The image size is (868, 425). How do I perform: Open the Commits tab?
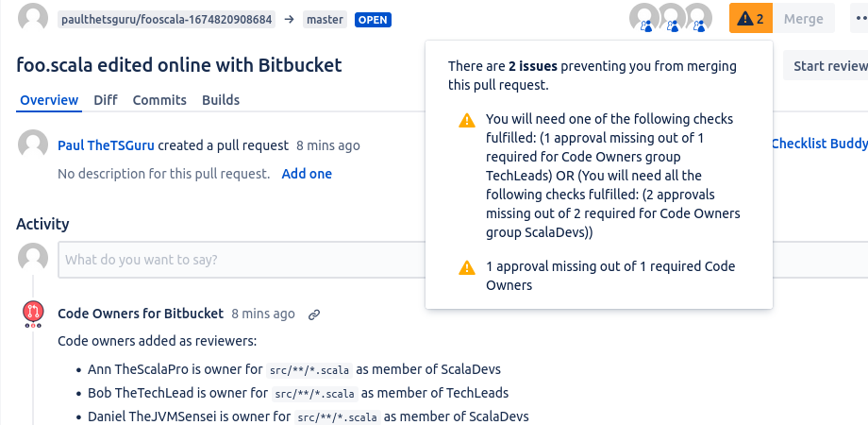159,100
